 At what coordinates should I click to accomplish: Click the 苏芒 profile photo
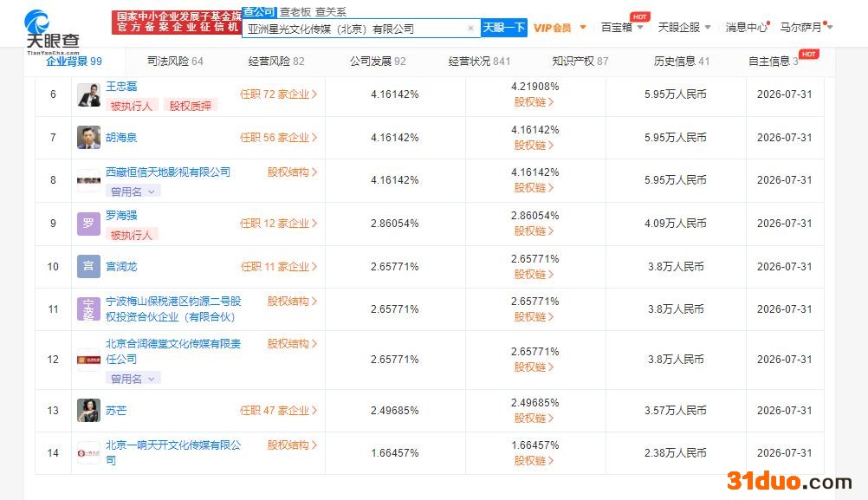coord(88,410)
